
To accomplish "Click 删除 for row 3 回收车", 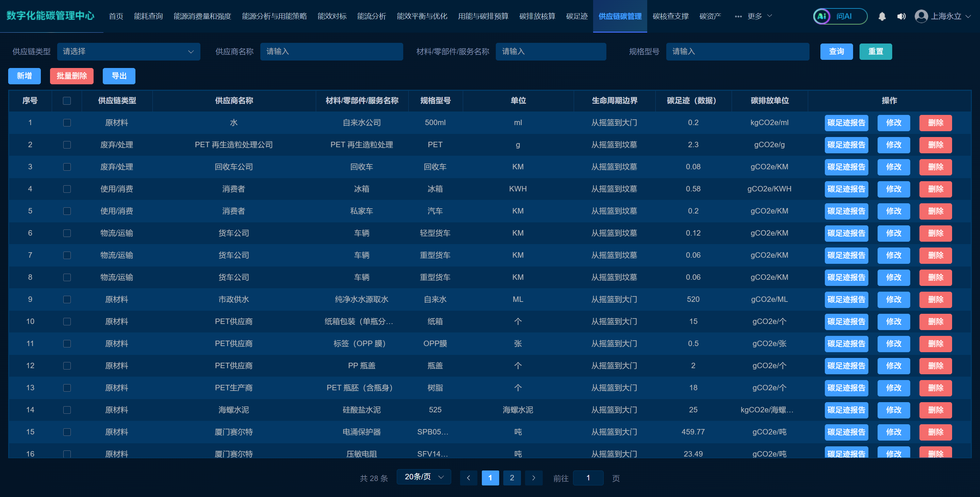I will point(936,167).
